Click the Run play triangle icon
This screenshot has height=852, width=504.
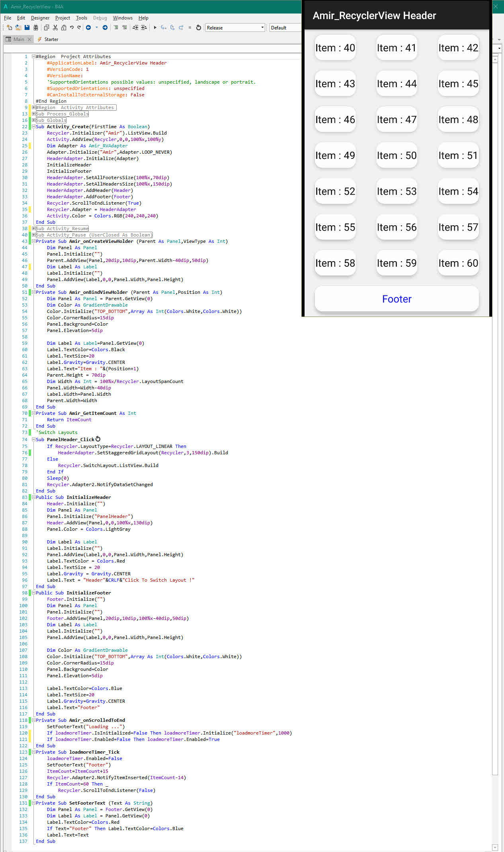pos(155,27)
